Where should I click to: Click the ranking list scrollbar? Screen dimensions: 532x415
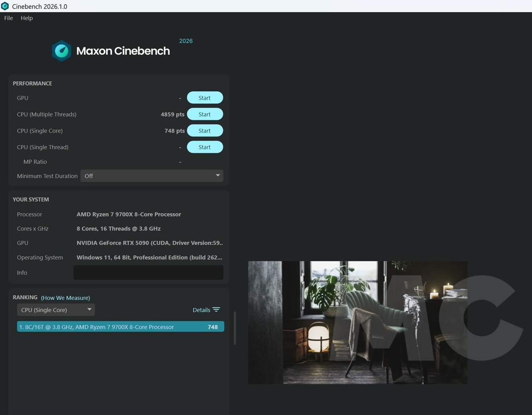click(x=235, y=328)
